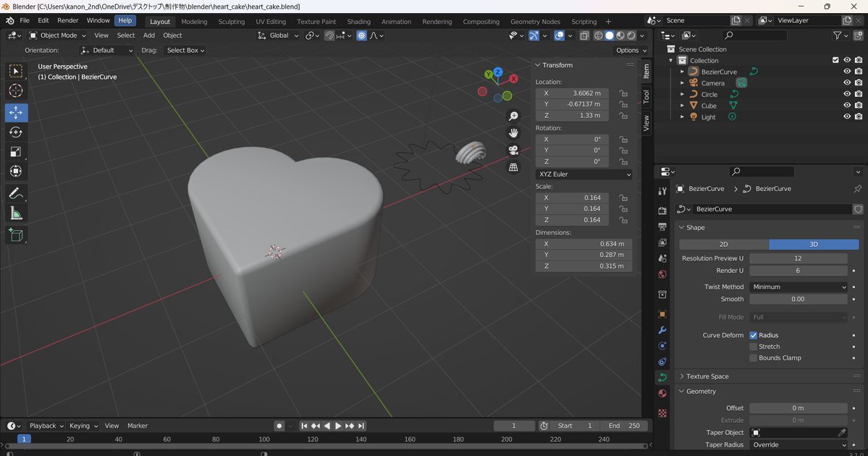Viewport: 868px width, 456px height.
Task: Switch to the Sculpting workspace tab
Action: (x=232, y=22)
